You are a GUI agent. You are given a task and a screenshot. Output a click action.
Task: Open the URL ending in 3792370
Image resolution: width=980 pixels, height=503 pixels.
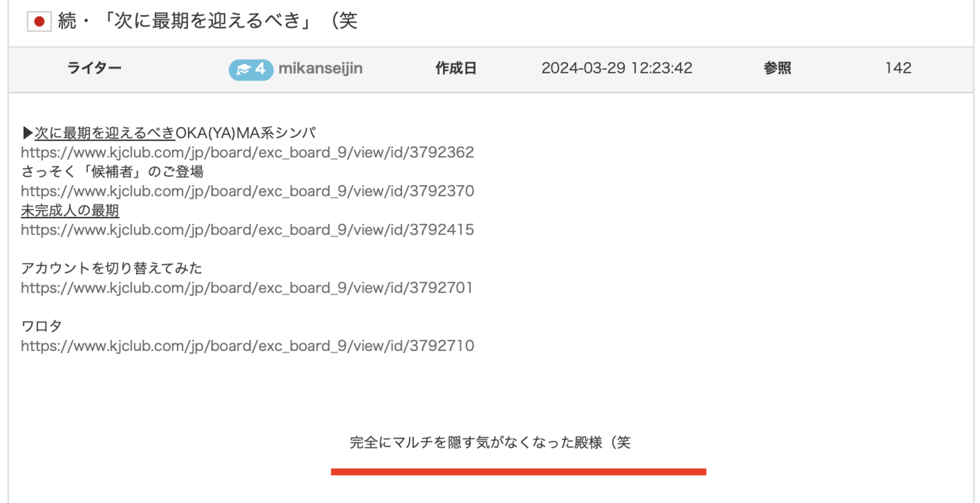point(247,191)
